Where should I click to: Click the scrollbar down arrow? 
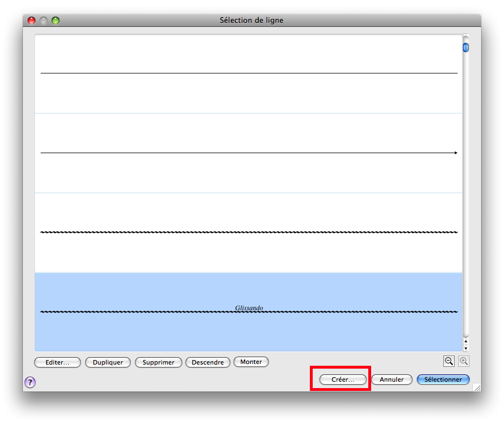point(466,348)
